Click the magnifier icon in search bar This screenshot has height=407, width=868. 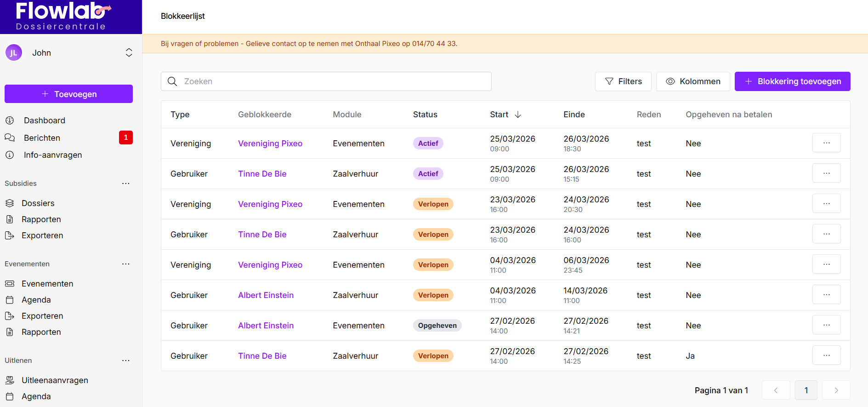point(172,81)
